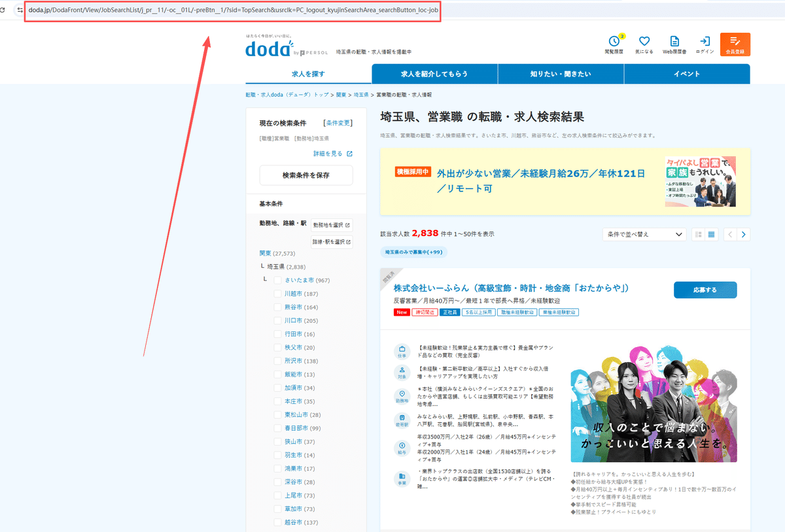Click breadcrumb 転職・求人doda（デューダ）トップ

(287, 95)
